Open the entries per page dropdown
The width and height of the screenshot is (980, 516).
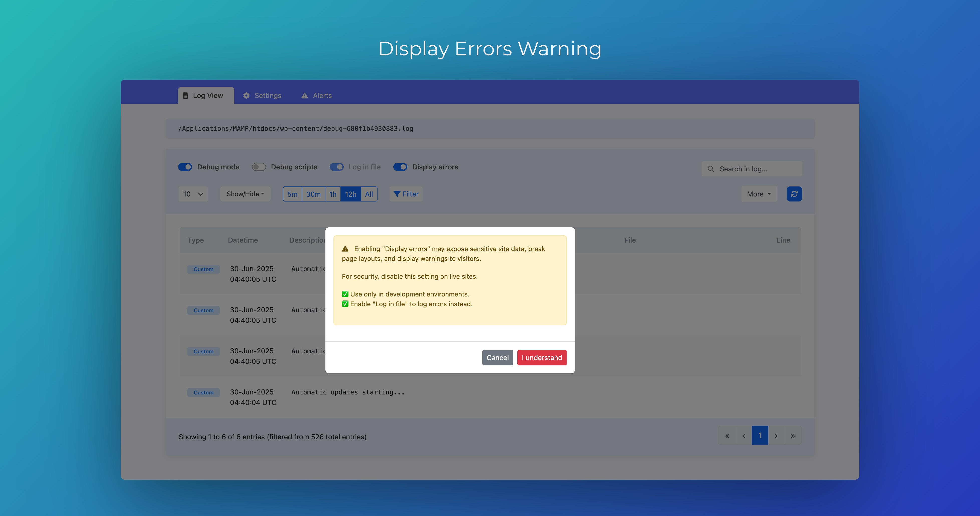click(193, 194)
